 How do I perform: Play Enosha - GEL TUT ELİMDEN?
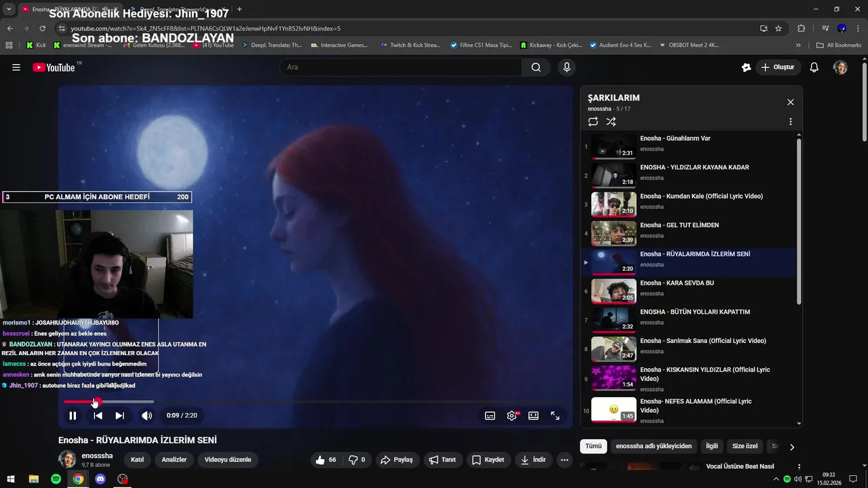tap(688, 233)
